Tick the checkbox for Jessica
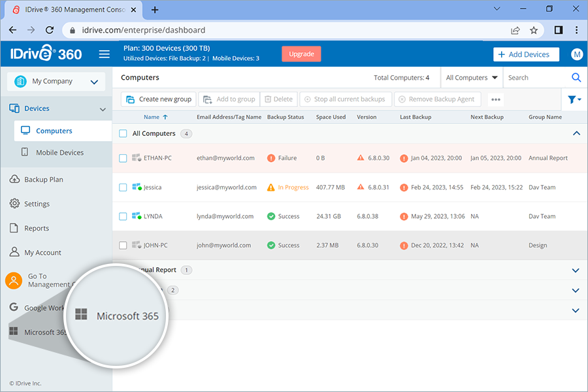This screenshot has width=588, height=392. tap(122, 187)
